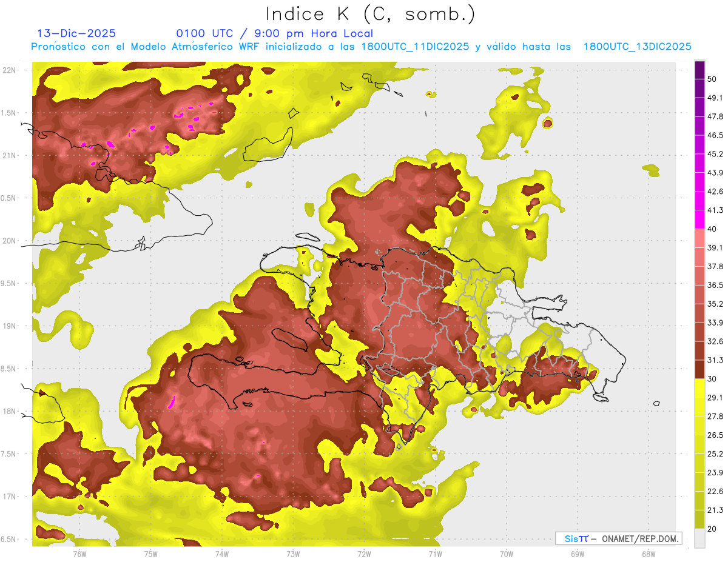Click the '68W' longitude label
The width and height of the screenshot is (728, 562).
click(649, 554)
